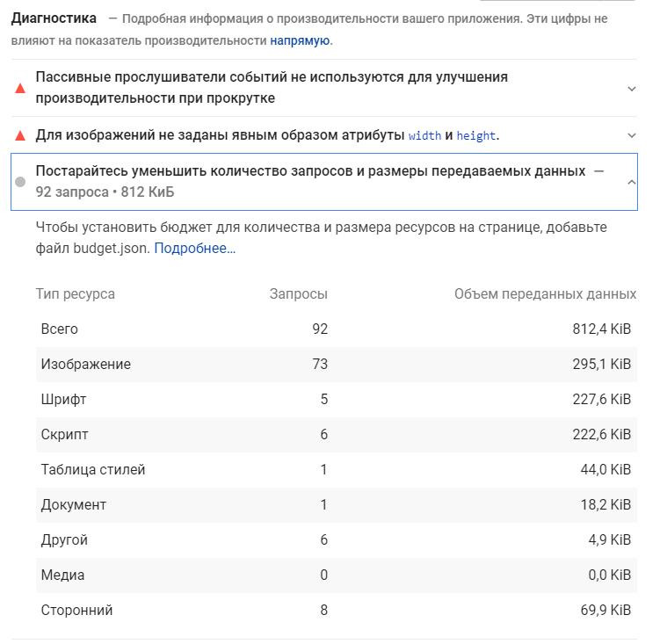Image resolution: width=660 pixels, height=644 pixels.
Task: Click 'Тип ресурса' column header
Action: pyautogui.click(x=76, y=293)
